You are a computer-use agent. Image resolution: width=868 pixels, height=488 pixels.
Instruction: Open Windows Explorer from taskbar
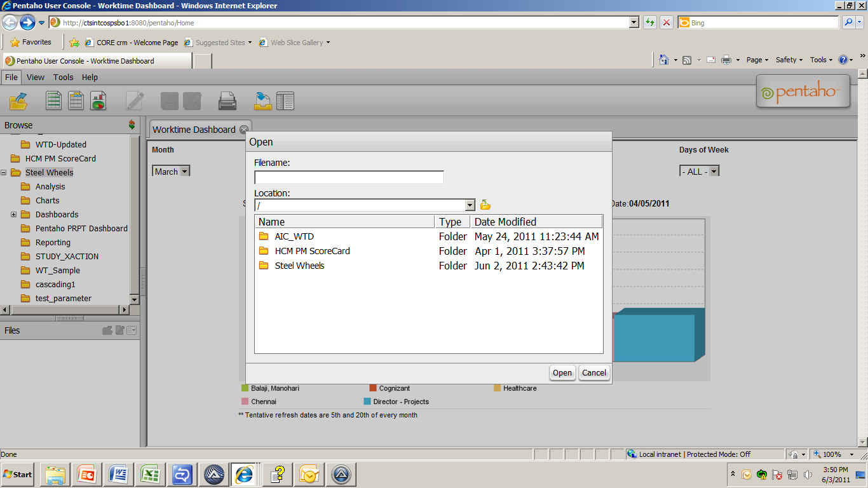pyautogui.click(x=55, y=475)
